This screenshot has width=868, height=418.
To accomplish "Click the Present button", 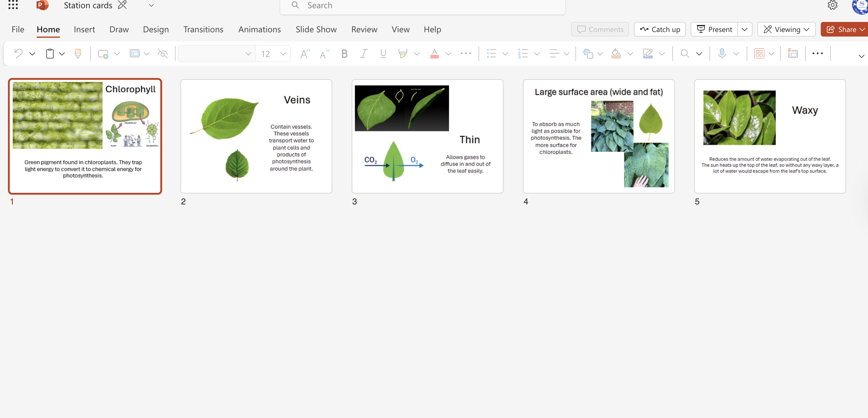I will click(714, 29).
